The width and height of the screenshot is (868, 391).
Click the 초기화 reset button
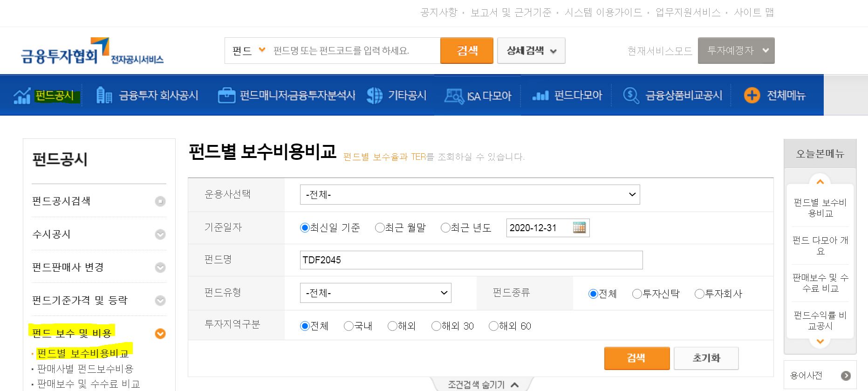tap(706, 358)
